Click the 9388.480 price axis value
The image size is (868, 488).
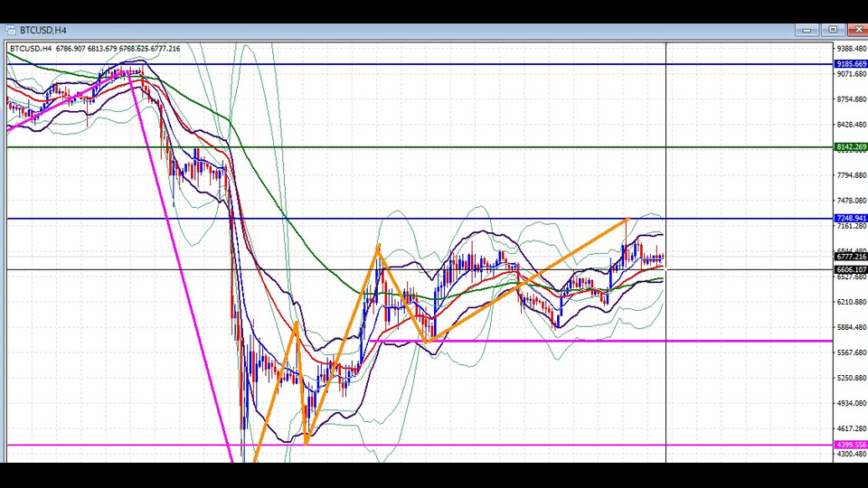coord(852,49)
